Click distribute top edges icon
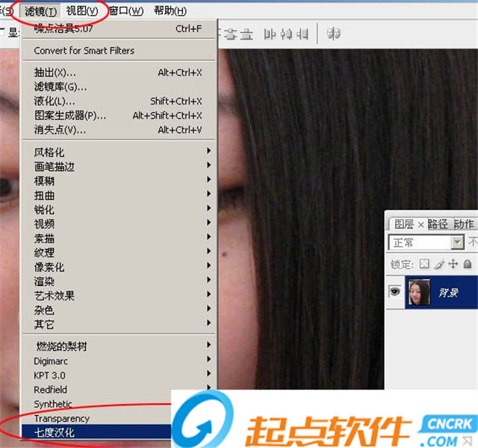Viewport: 478px width, 448px height. 219,34
